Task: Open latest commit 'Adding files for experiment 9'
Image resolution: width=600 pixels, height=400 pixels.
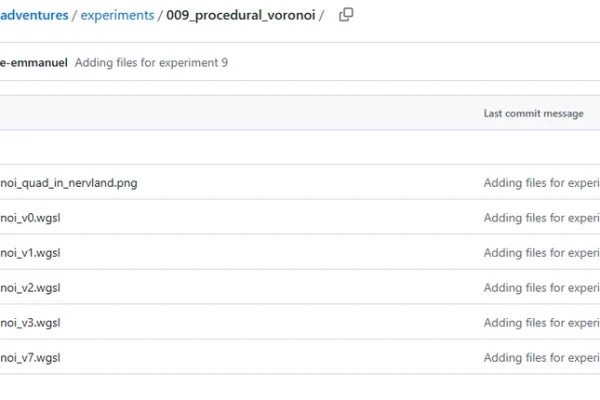Action: point(151,62)
